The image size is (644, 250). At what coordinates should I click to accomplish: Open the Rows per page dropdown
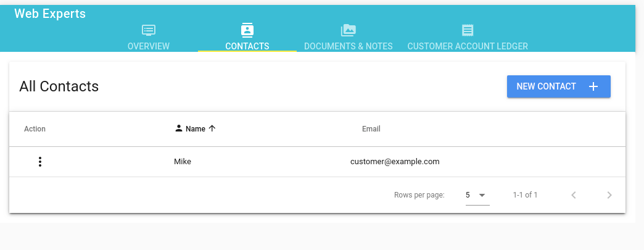click(477, 195)
